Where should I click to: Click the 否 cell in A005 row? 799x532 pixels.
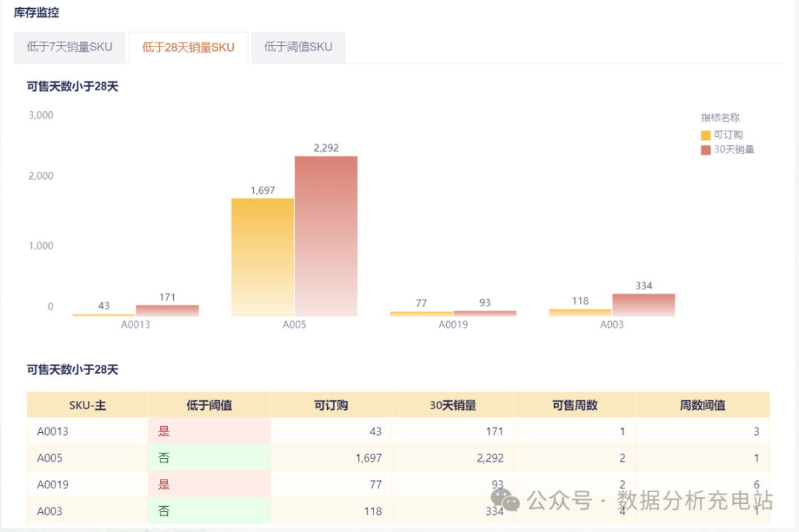tap(209, 457)
